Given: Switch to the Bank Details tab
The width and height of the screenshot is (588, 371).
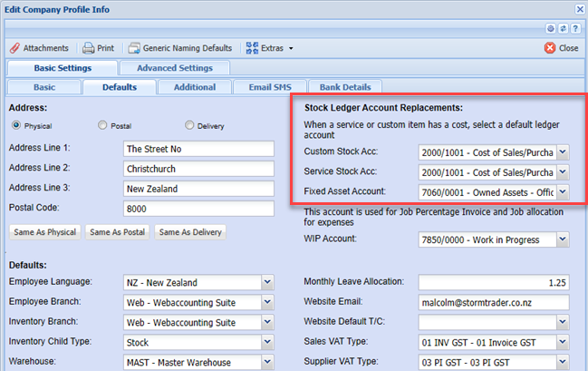Looking at the screenshot, I should click(344, 88).
